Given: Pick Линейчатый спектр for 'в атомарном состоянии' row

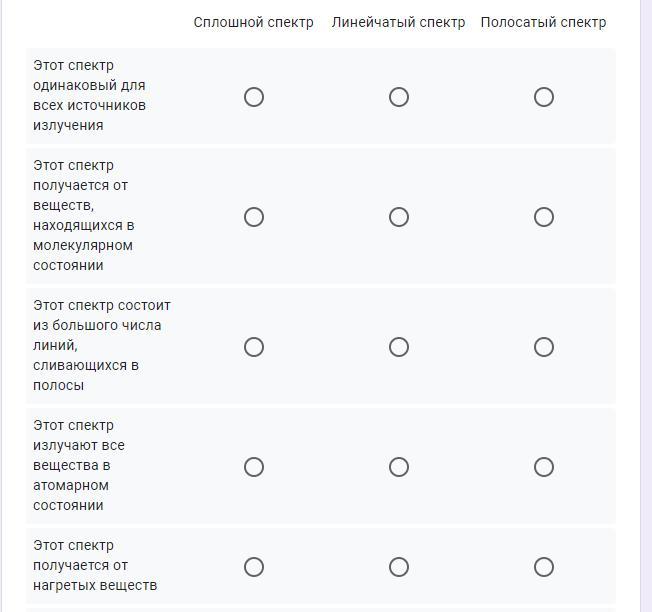Looking at the screenshot, I should pos(399,467).
